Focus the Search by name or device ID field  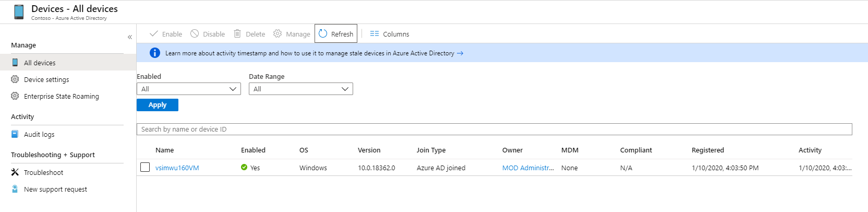pos(495,129)
